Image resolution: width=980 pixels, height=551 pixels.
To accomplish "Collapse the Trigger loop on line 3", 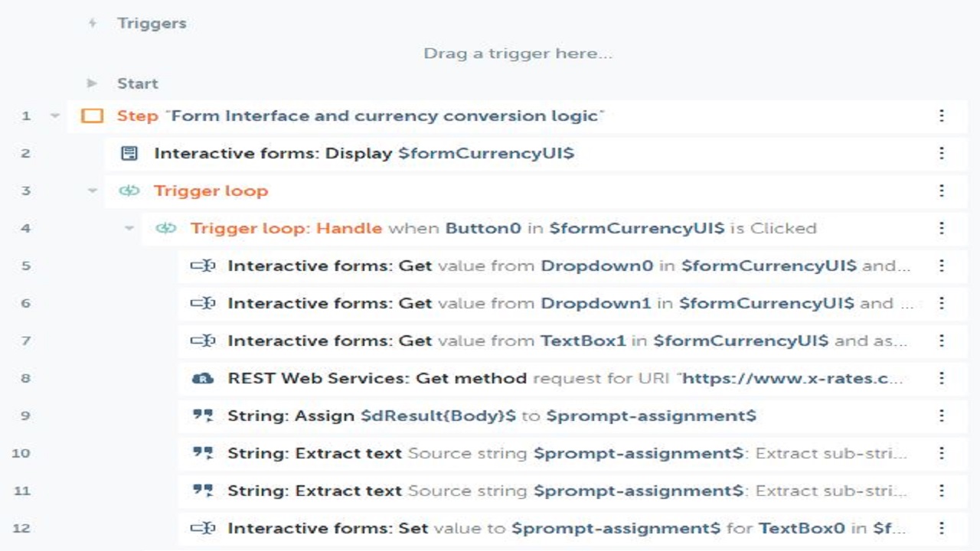I will click(93, 191).
